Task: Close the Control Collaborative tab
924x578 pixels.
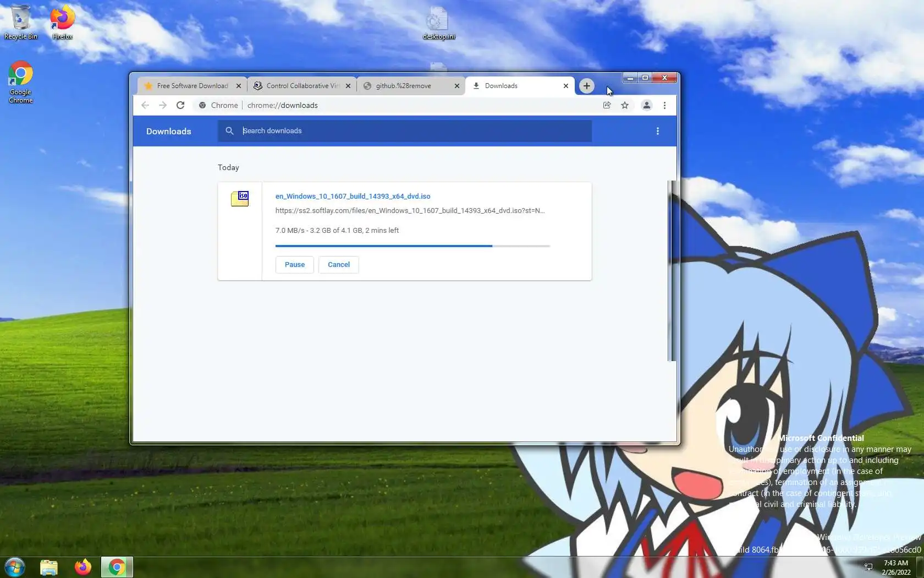Action: point(348,86)
